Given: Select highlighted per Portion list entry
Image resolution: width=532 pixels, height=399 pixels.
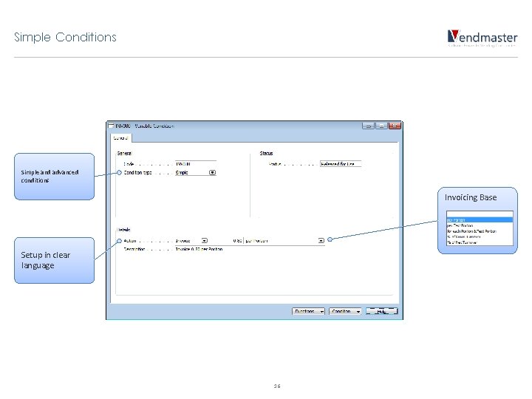Looking at the screenshot, I should 480,220.
